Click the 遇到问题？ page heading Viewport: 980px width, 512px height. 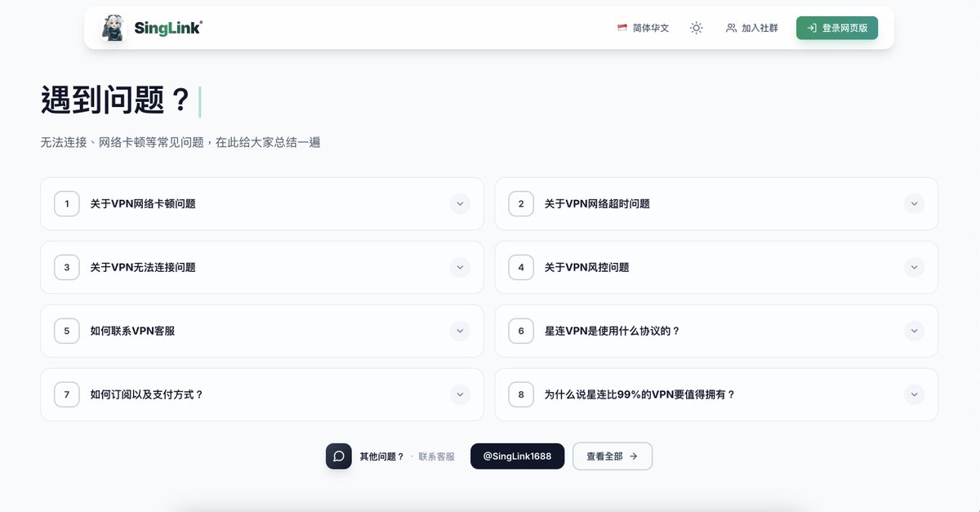click(115, 100)
